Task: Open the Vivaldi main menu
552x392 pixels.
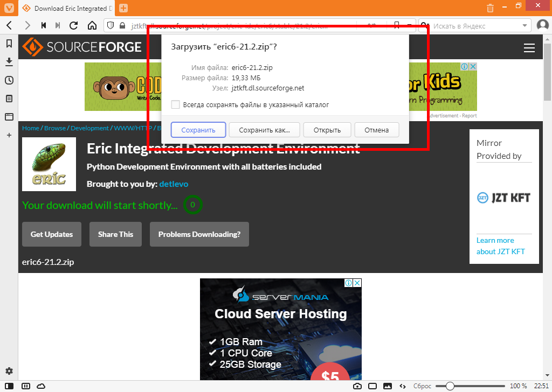Action: click(9, 8)
